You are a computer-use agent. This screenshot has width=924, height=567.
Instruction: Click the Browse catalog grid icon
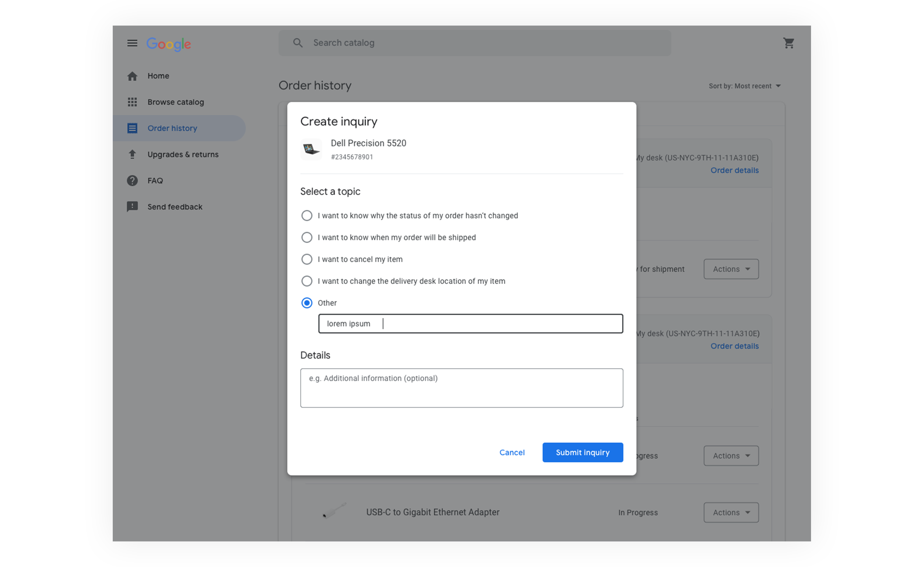(132, 102)
